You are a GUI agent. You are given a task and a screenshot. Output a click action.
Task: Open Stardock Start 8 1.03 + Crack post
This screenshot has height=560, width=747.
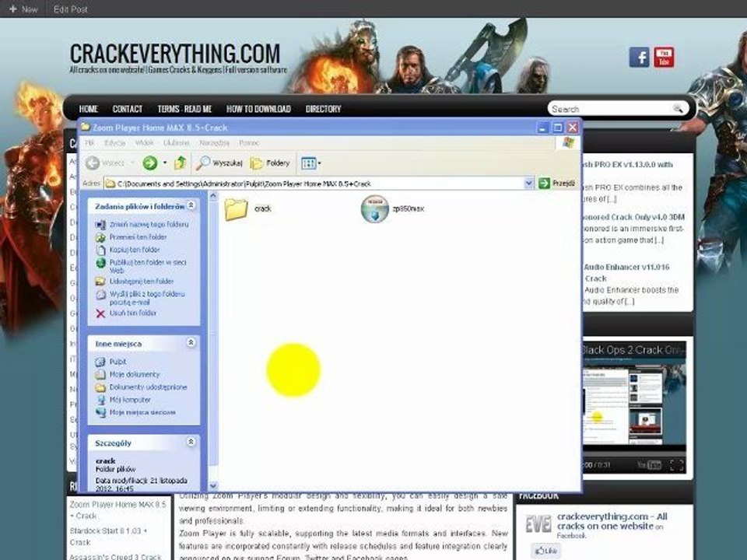pos(108,536)
